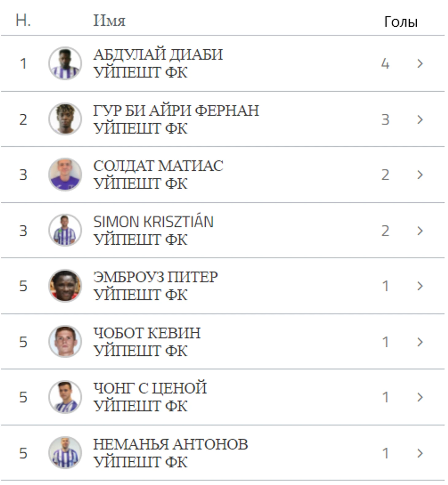Open player name Абдулай Диаби
Viewport: 448px width, 485px height.
(x=158, y=55)
